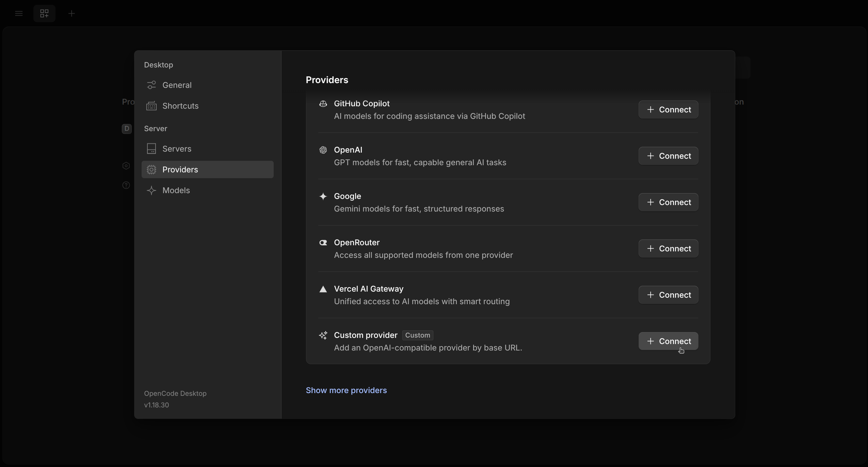Click the 'OpenCode Desktop' footer label

[175, 393]
